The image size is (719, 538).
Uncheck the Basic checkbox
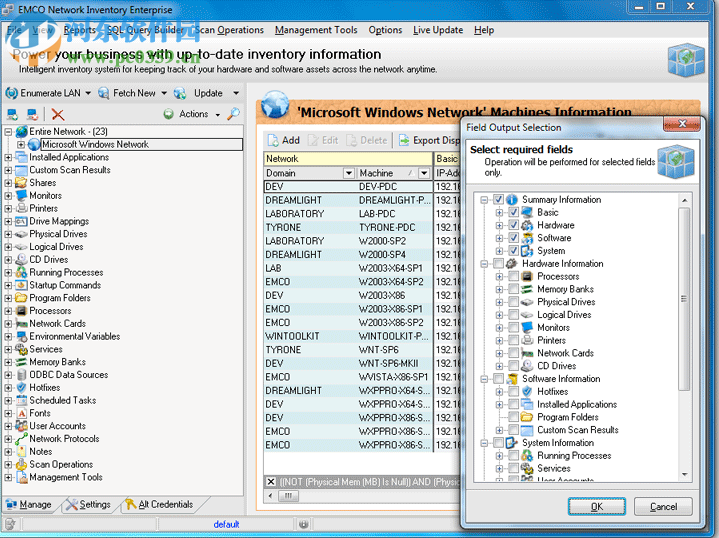pos(514,212)
